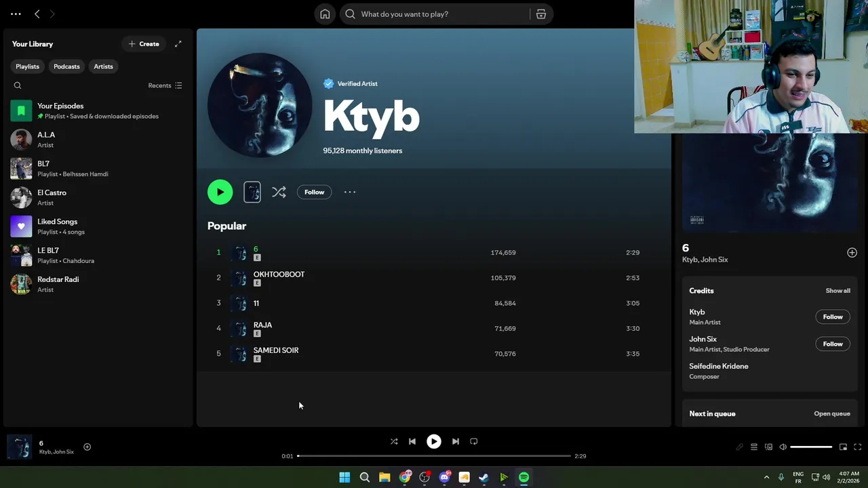Viewport: 868px width, 488px height.
Task: Open Your Episodes playlist
Action: 98,110
